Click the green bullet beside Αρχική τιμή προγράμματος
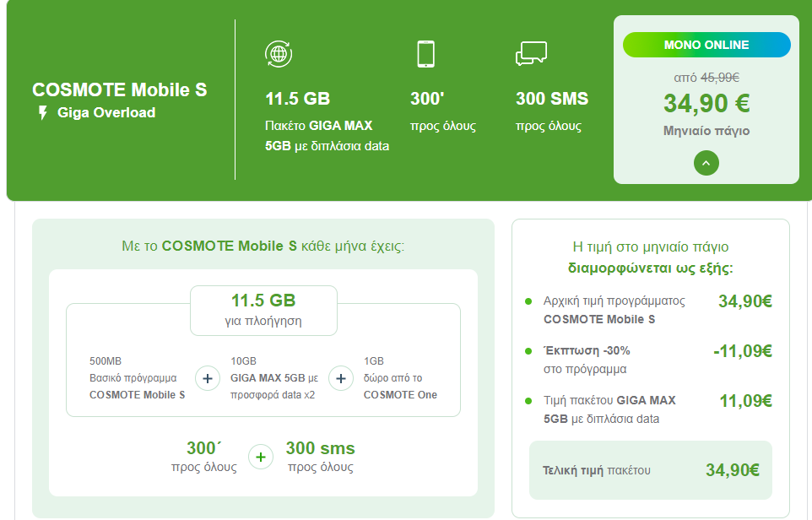Viewport: 812px width, 520px height. tap(528, 301)
